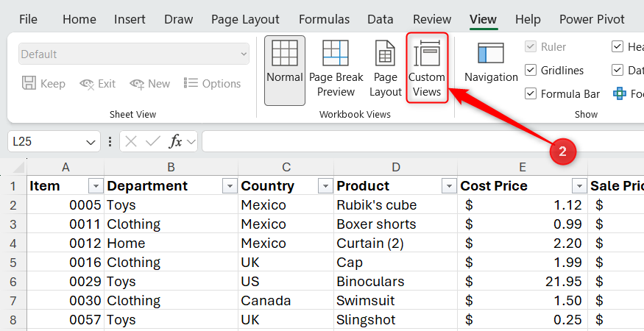Viewport: 644px width, 331px height.
Task: Open the Sheet View Default dropdown
Action: 133,54
